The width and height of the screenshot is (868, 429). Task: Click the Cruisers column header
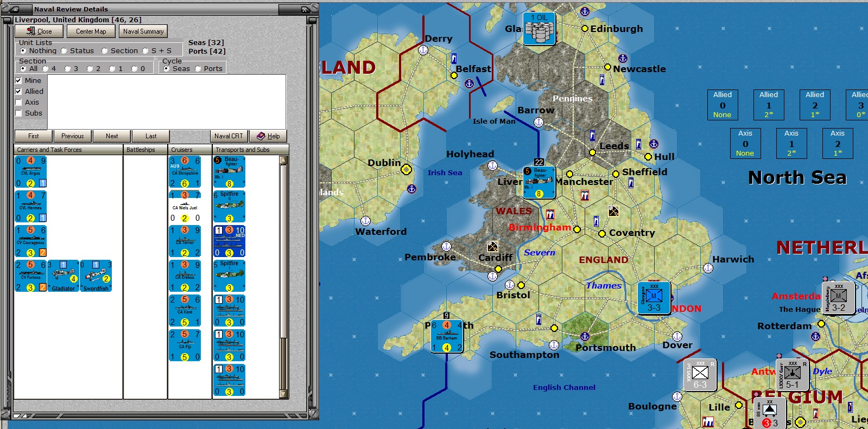click(x=190, y=150)
